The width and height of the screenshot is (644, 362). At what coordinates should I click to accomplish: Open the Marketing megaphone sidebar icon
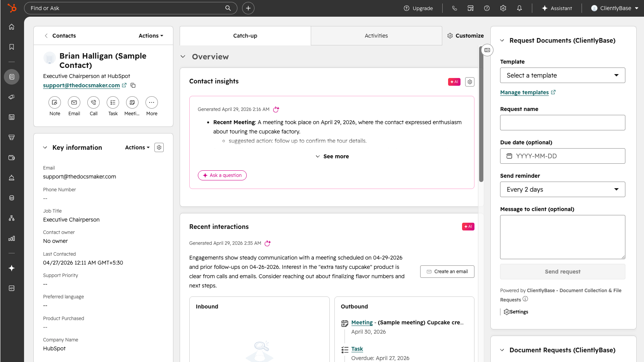[x=12, y=97]
